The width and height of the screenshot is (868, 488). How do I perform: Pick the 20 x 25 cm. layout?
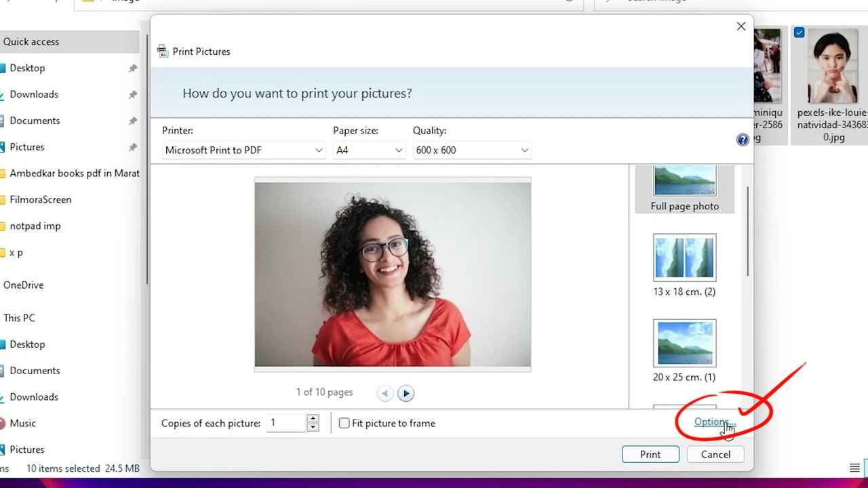[684, 350]
